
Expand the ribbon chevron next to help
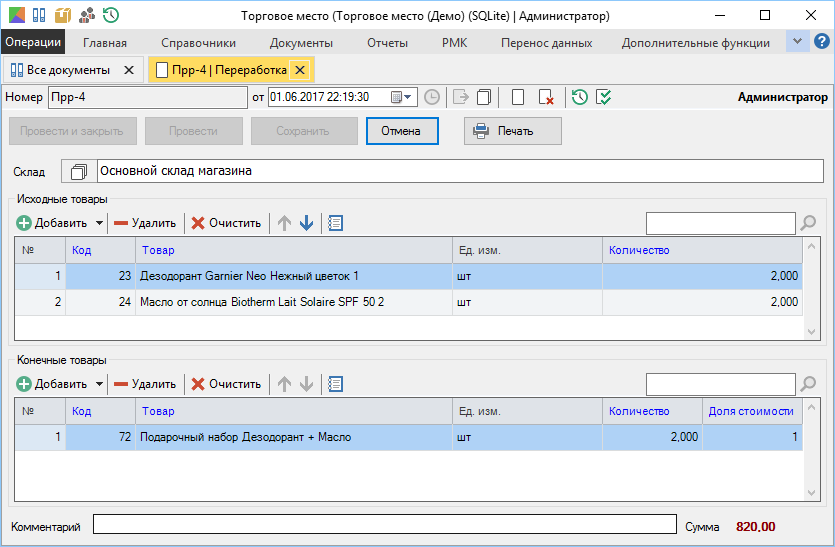797,41
